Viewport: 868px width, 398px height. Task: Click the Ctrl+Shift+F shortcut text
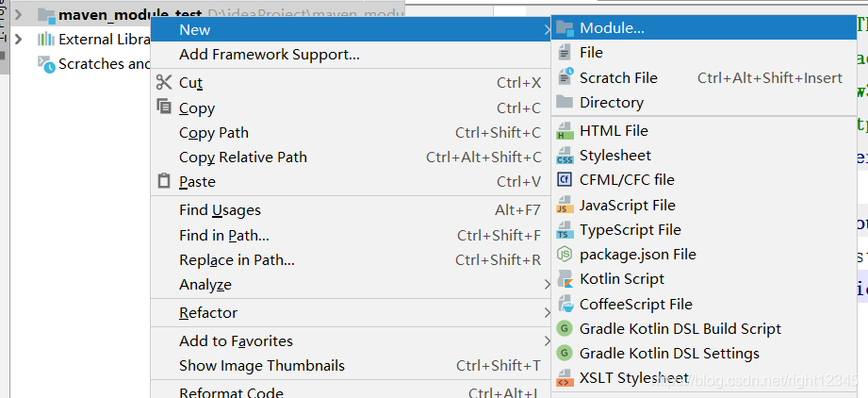(x=499, y=235)
